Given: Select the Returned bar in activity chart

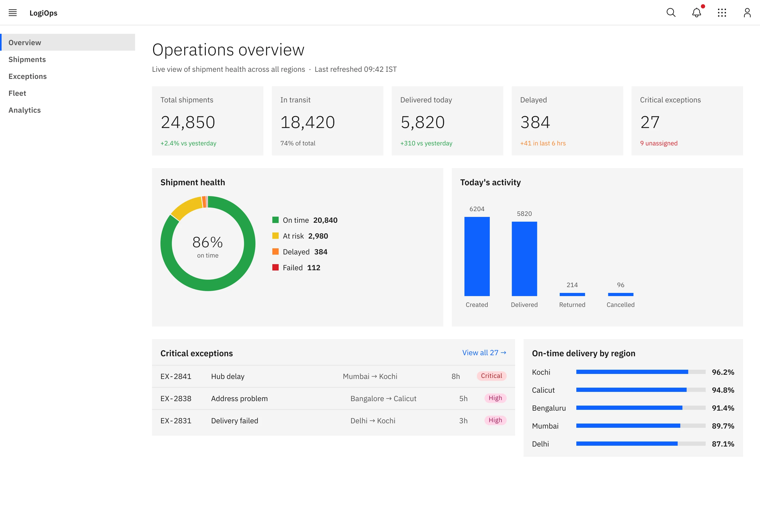Looking at the screenshot, I should (x=572, y=294).
